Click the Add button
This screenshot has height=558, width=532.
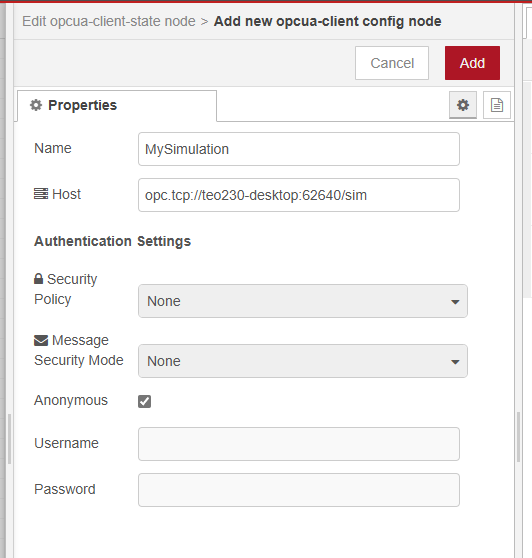(x=472, y=63)
